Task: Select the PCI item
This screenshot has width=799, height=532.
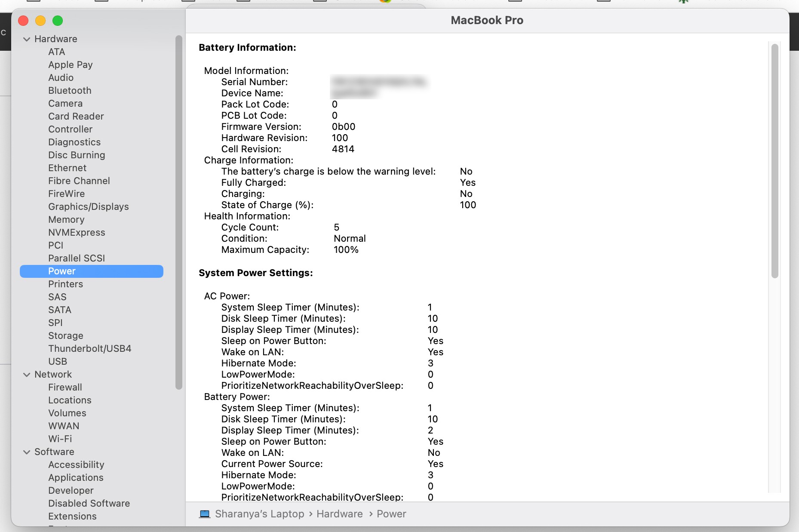Action: 56,246
